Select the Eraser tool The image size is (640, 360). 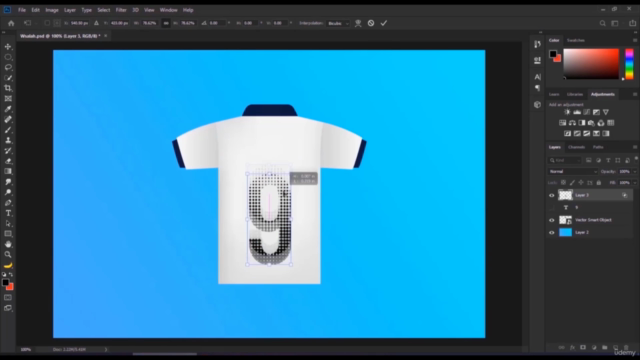(x=8, y=161)
